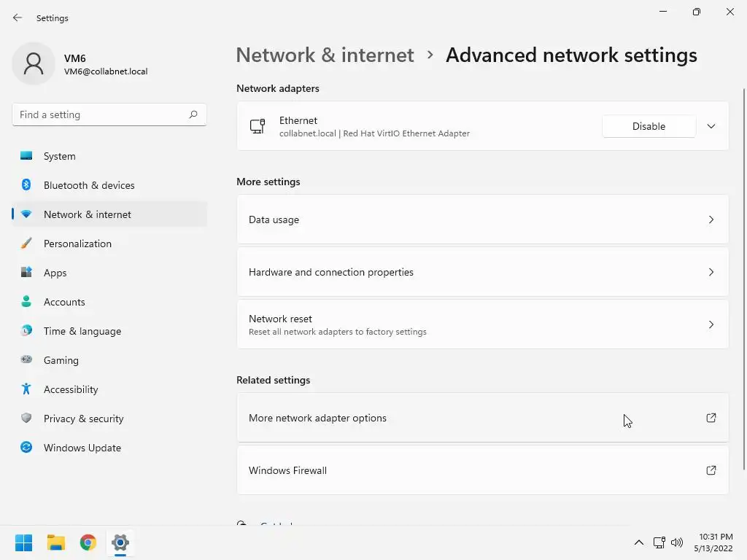Go to Bluetooth & devices settings
The image size is (747, 560).
pos(89,185)
